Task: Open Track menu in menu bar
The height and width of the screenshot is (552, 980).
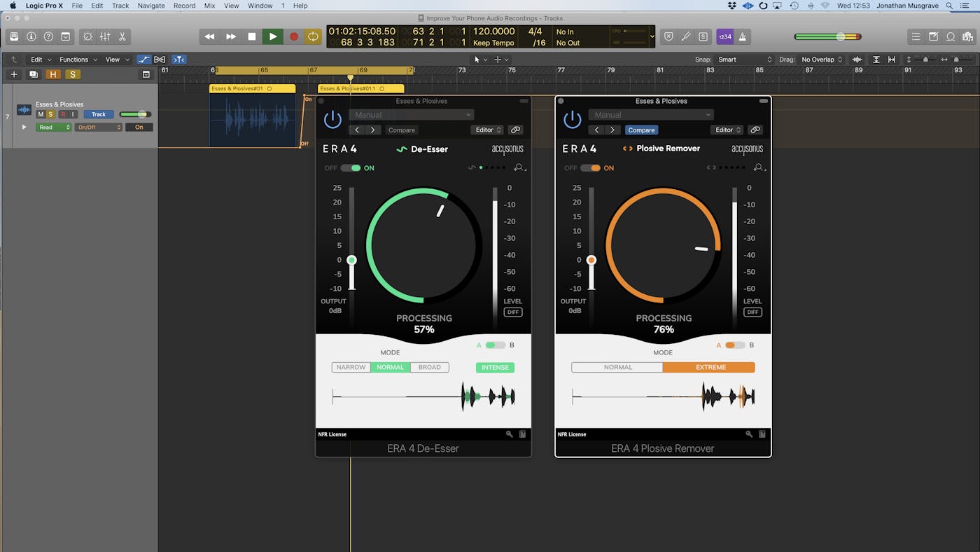Action: coord(120,6)
